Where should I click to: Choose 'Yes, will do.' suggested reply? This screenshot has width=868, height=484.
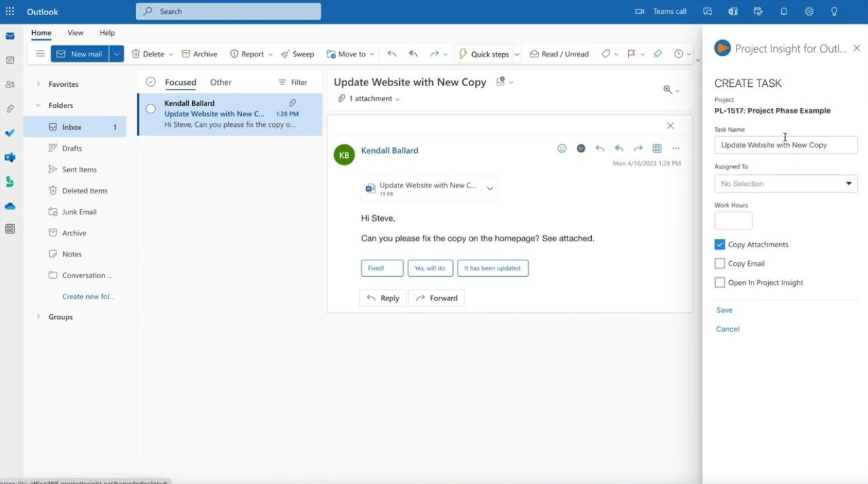[x=430, y=268]
